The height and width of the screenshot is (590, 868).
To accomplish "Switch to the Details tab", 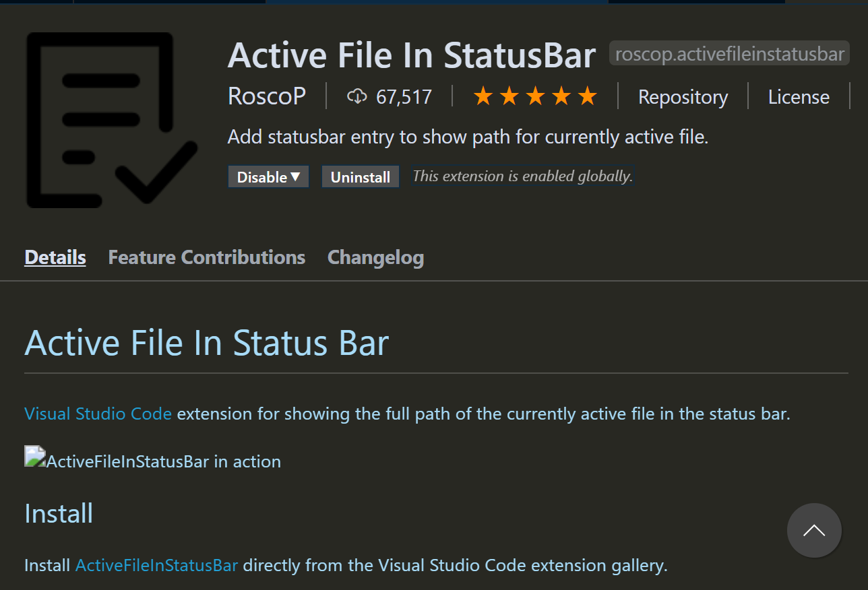I will pyautogui.click(x=55, y=257).
